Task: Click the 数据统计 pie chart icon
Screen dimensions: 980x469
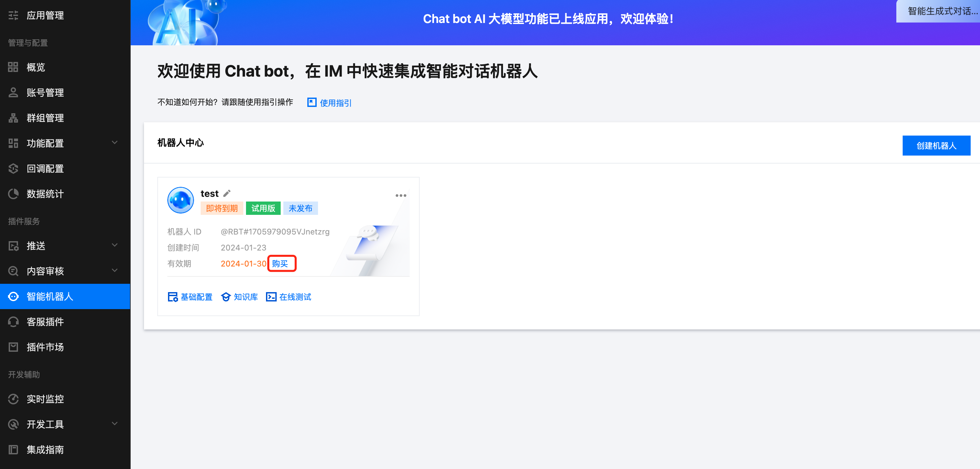Action: (x=13, y=194)
